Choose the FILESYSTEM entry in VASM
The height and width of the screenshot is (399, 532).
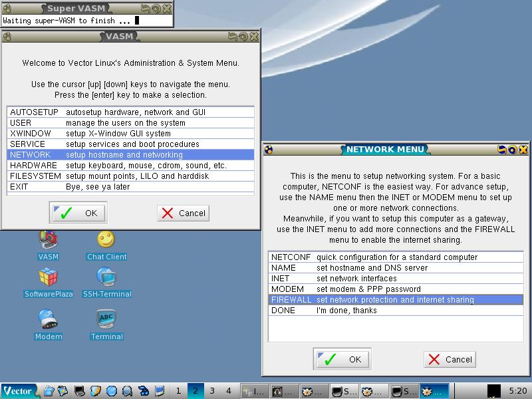point(130,176)
